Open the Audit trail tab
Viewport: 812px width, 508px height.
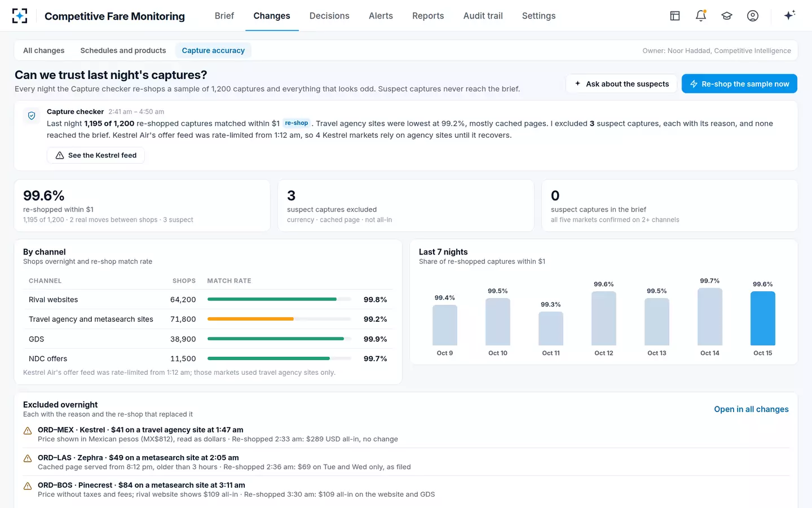coord(483,16)
